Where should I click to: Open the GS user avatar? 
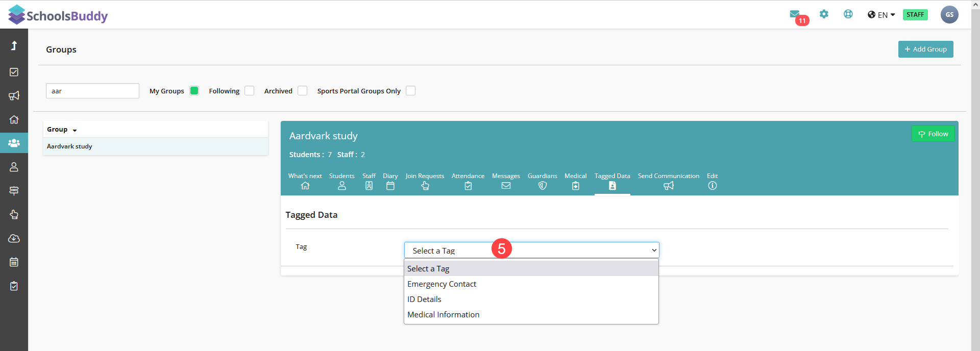pyautogui.click(x=949, y=15)
